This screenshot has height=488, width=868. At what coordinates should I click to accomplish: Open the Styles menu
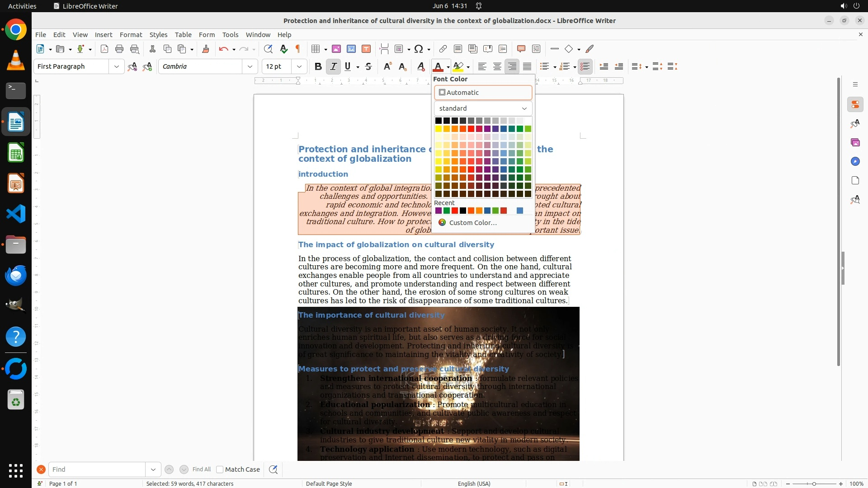click(158, 35)
